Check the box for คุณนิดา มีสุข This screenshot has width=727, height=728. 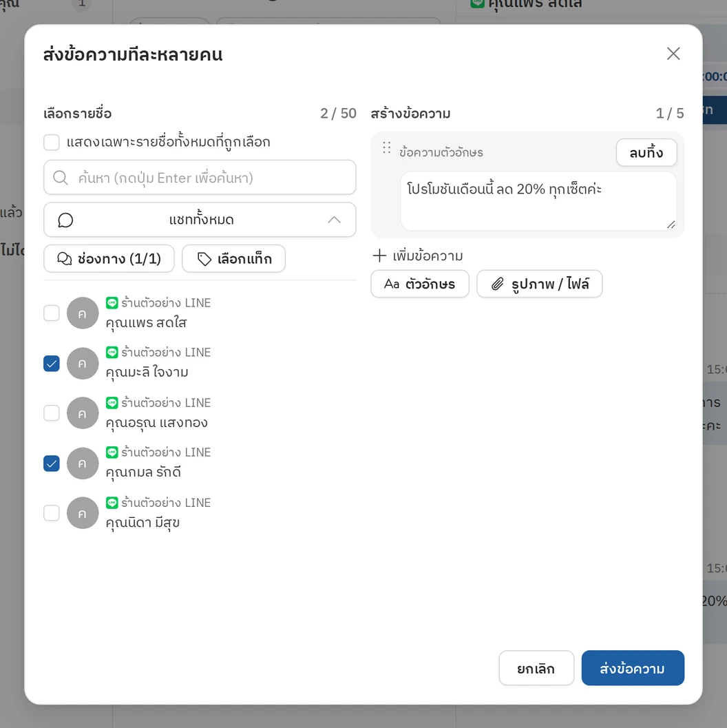coord(52,513)
